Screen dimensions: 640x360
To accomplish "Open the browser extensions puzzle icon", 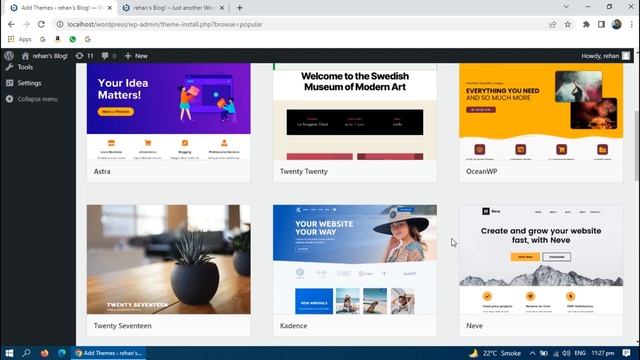I will pos(586,24).
